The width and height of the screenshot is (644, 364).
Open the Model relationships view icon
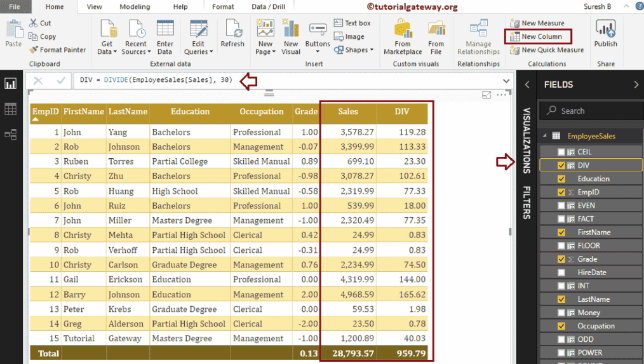pos(10,134)
